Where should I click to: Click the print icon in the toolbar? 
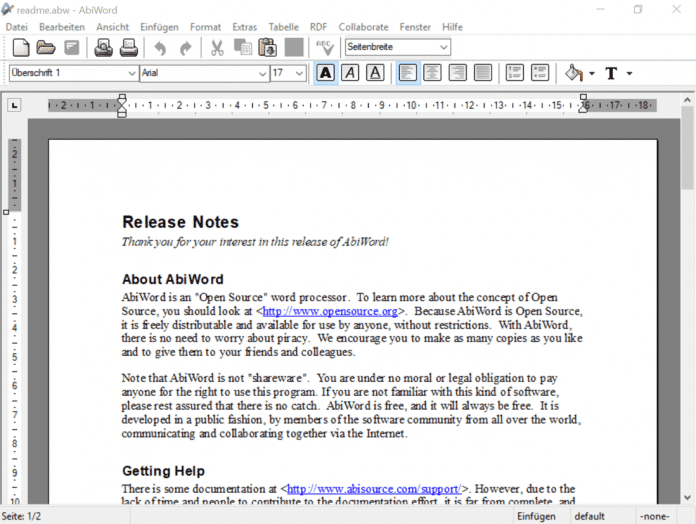[103, 47]
